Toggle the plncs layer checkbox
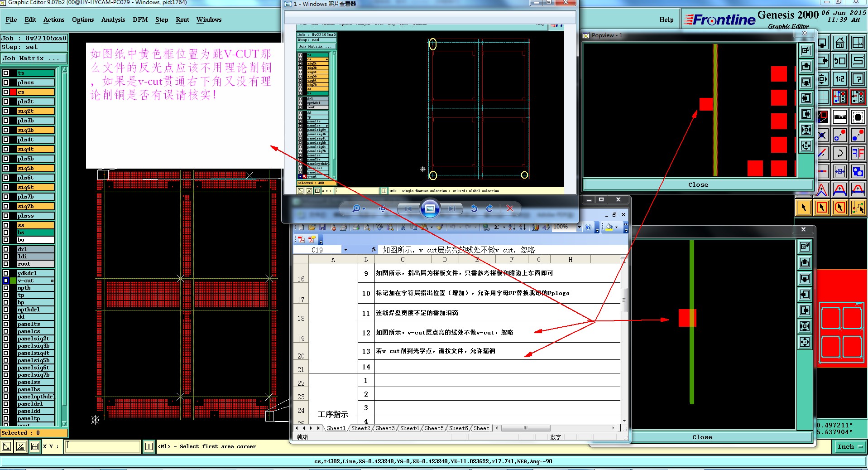The width and height of the screenshot is (868, 470). pyautogui.click(x=6, y=82)
